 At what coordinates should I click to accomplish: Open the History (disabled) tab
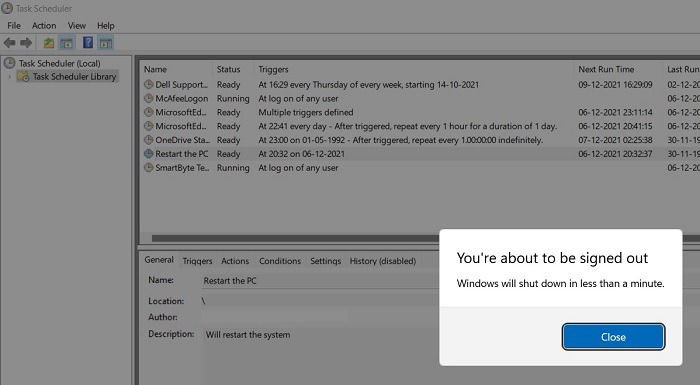[383, 261]
